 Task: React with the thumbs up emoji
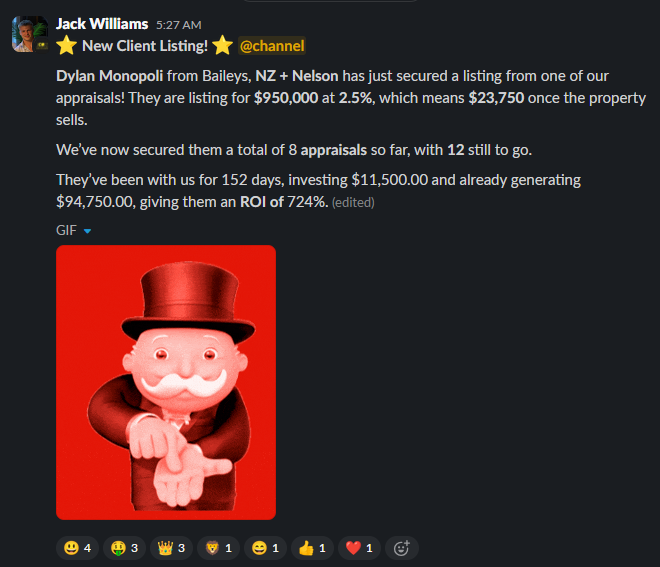tap(312, 548)
